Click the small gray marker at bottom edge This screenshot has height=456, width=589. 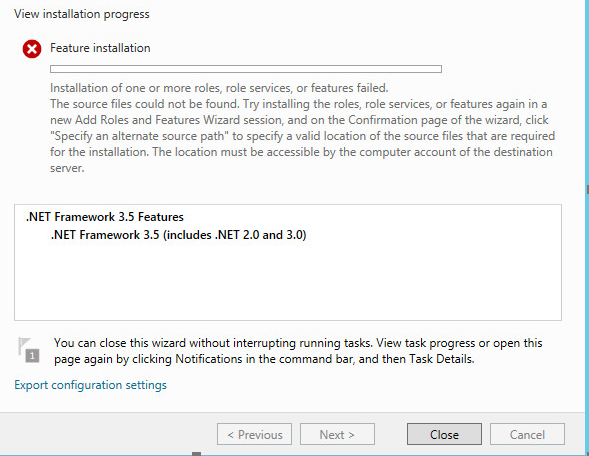(196, 454)
